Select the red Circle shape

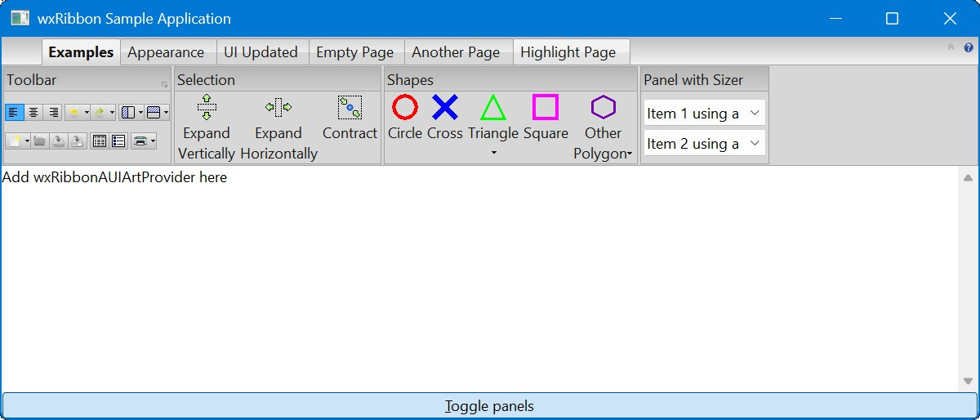[x=405, y=117]
